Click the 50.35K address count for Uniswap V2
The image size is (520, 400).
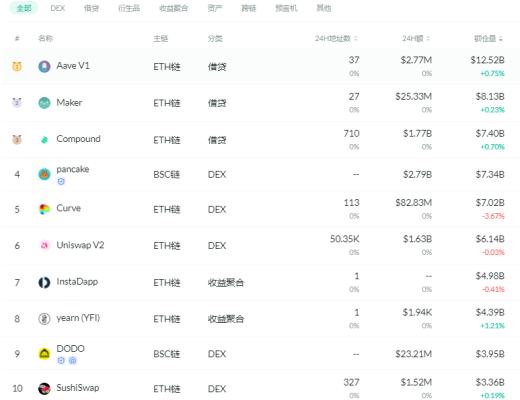[x=345, y=239]
